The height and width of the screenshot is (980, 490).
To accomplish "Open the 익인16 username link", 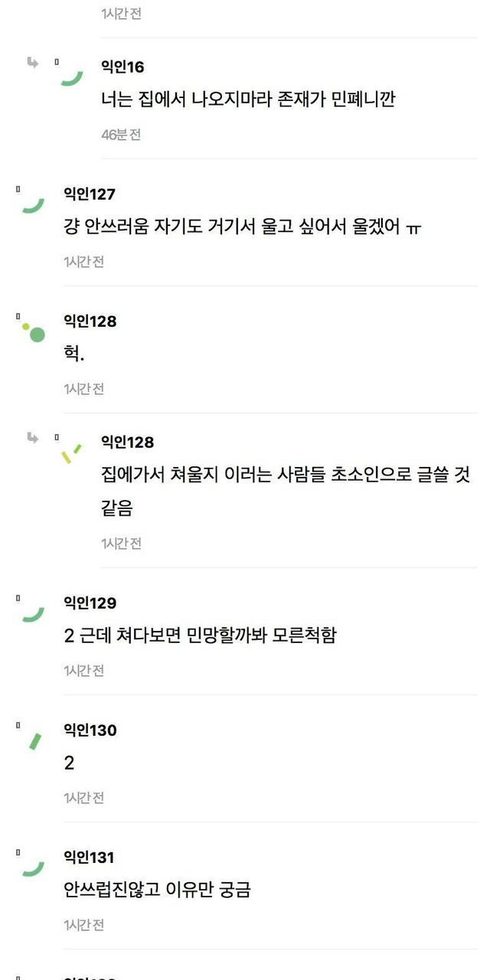I will coord(122,67).
